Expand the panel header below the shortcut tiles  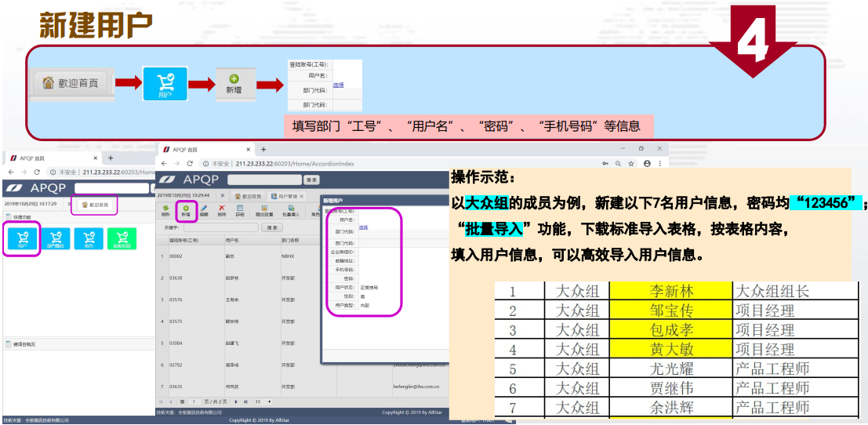[x=78, y=343]
